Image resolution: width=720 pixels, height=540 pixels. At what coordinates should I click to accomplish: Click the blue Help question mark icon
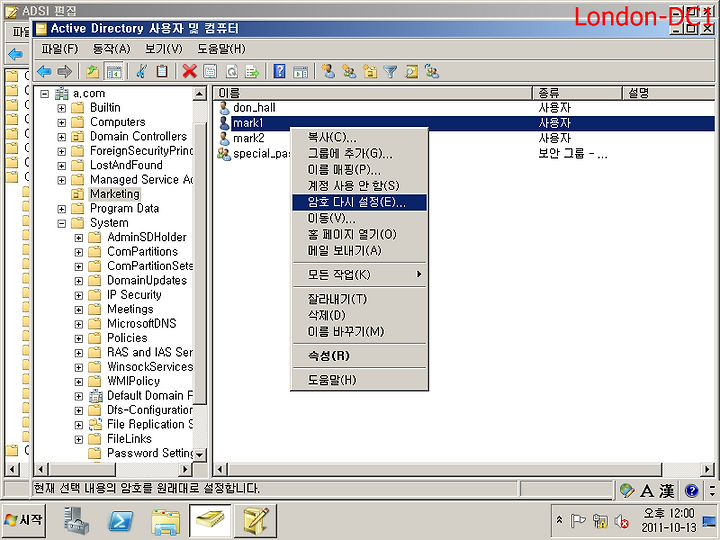pos(279,71)
